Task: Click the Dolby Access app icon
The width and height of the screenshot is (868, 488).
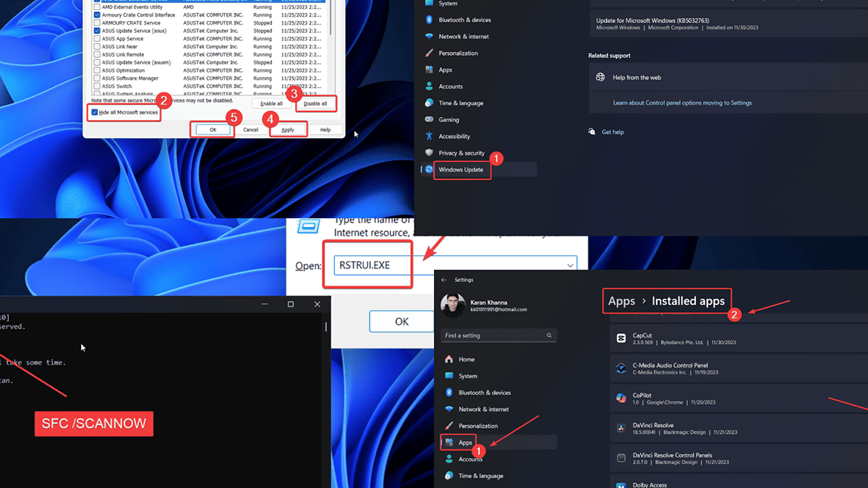Action: pyautogui.click(x=621, y=484)
